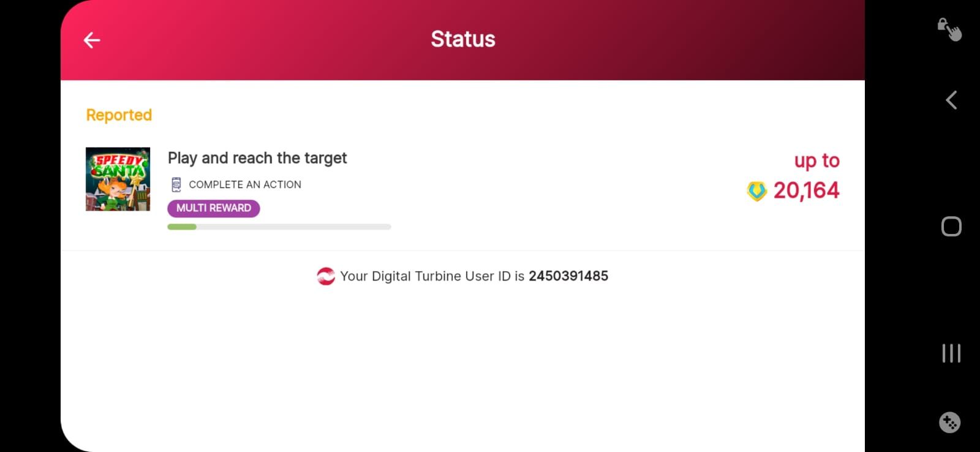Tap the Digital Turbine logo icon
The width and height of the screenshot is (980, 452).
pos(326,276)
